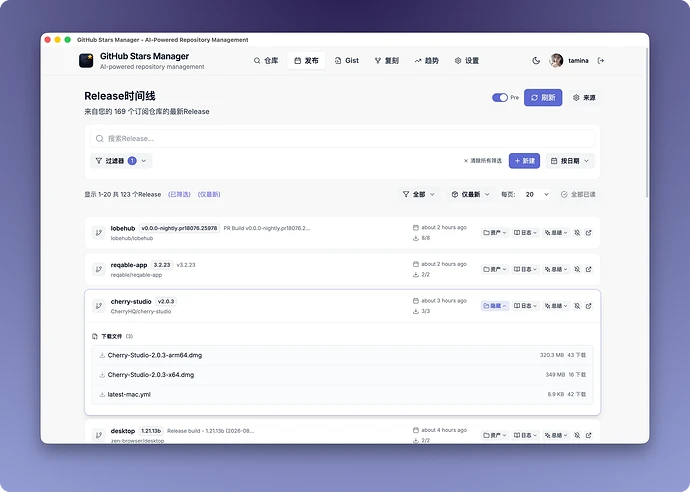Open the 按日期 sort dropdown
The image size is (690, 492).
(570, 161)
